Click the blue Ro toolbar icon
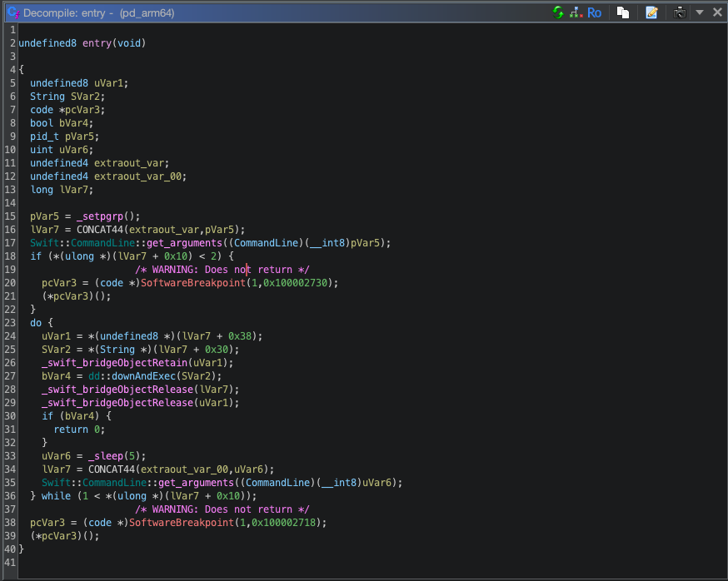Screen dimensions: 728x581 click(x=594, y=12)
